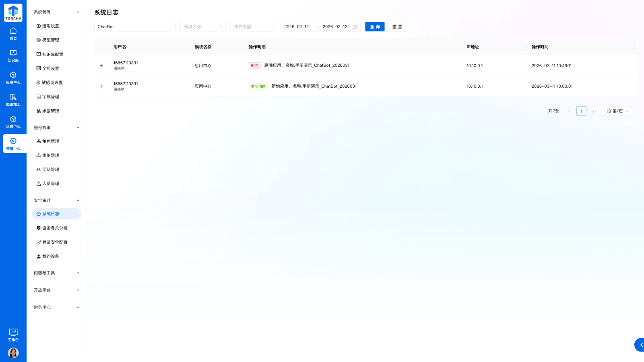
Task: Click the 重置 reset button
Action: [397, 27]
